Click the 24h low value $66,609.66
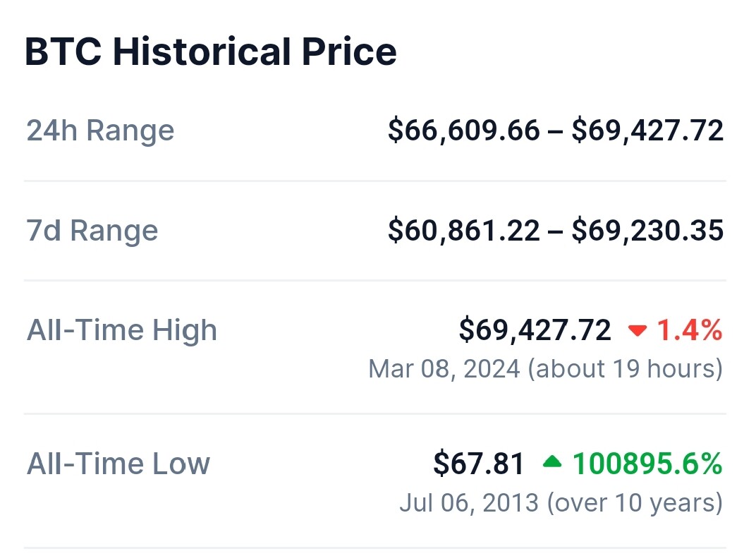The height and width of the screenshot is (556, 756). pyautogui.click(x=464, y=131)
